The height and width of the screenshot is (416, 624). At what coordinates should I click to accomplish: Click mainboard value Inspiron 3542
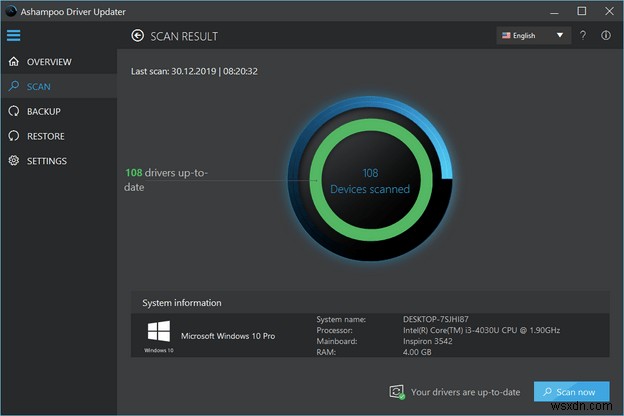pyautogui.click(x=427, y=341)
